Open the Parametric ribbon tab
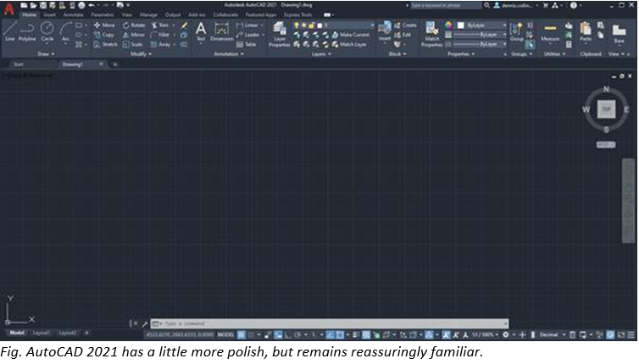The width and height of the screenshot is (639, 364). (x=103, y=14)
